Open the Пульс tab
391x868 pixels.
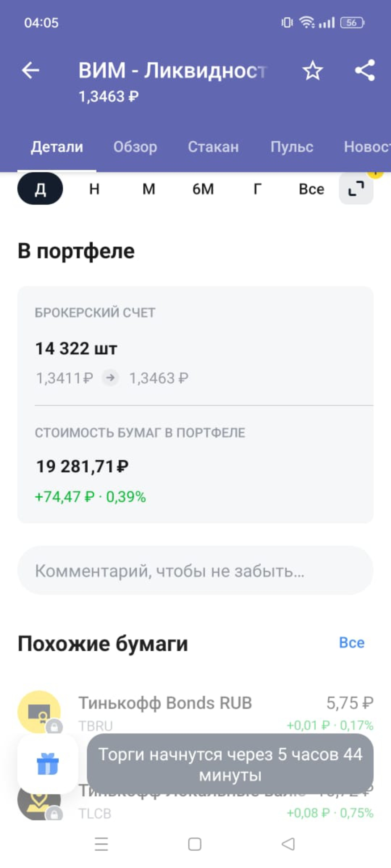pos(292,147)
